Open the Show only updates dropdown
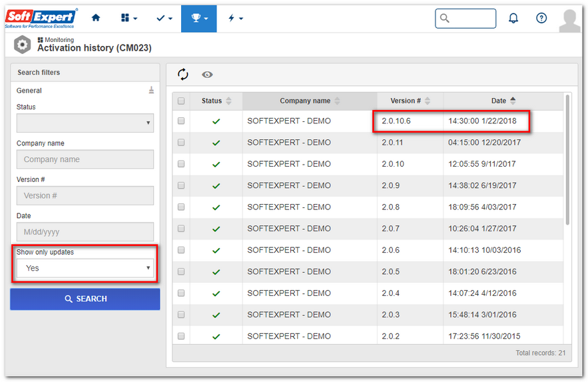 tap(85, 268)
